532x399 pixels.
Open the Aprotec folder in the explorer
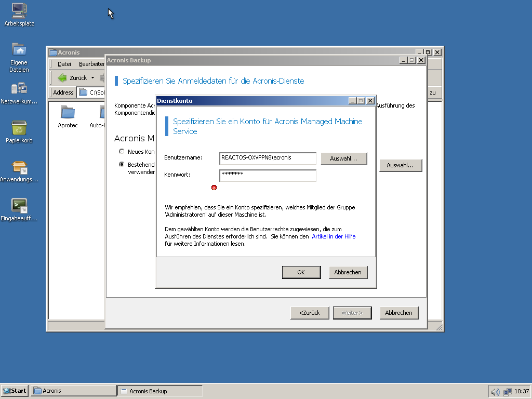tap(68, 113)
